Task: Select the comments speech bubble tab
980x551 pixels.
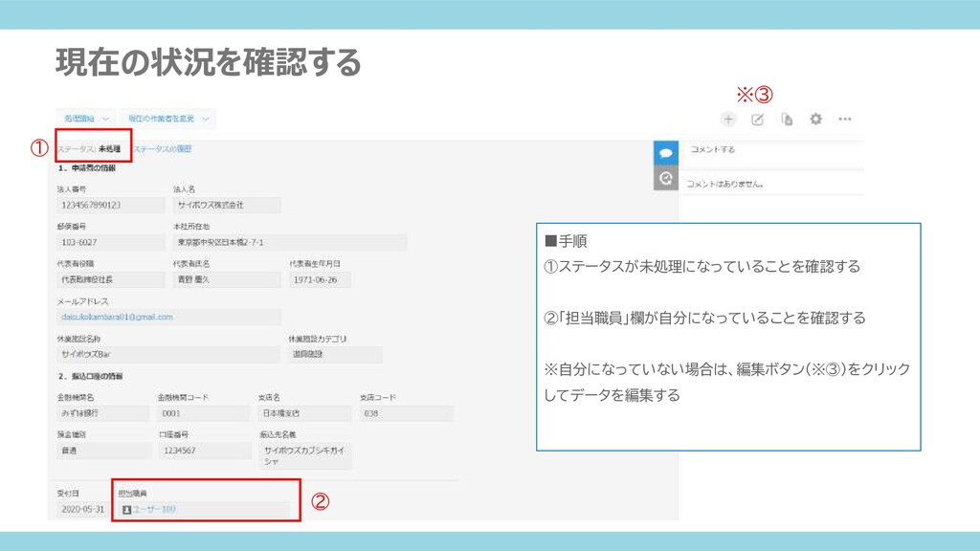Action: point(666,153)
